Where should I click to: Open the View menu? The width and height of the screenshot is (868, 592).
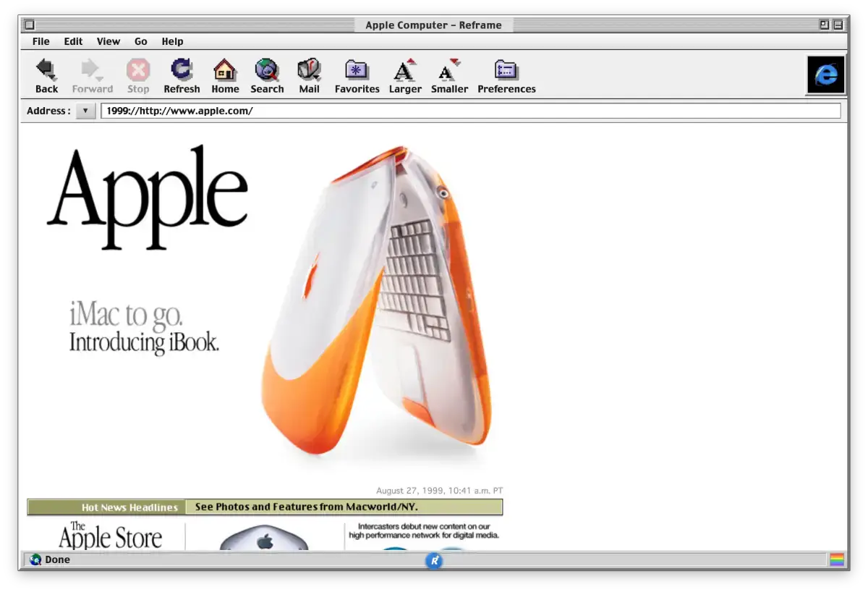(109, 41)
